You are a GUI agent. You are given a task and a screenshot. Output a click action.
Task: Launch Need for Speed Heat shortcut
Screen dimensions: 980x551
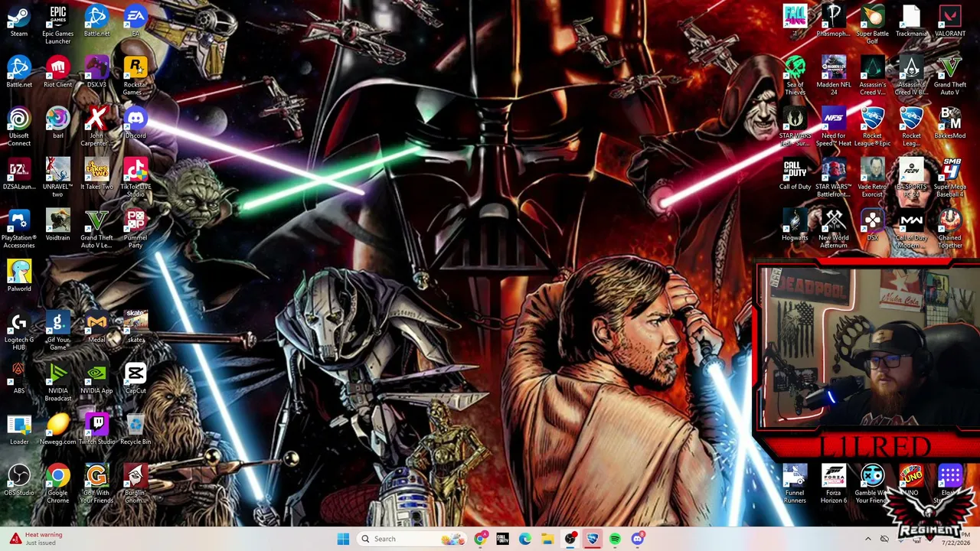[834, 127]
